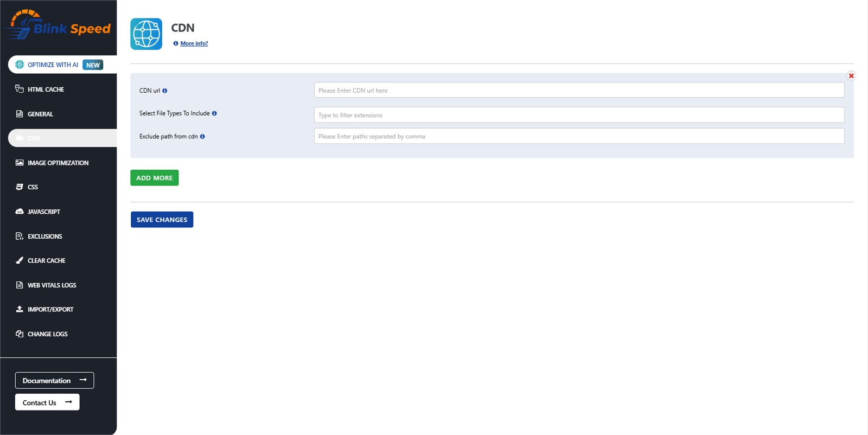Image resolution: width=868 pixels, height=435 pixels.
Task: Click the Web Vitals Logs document icon
Action: (x=20, y=285)
